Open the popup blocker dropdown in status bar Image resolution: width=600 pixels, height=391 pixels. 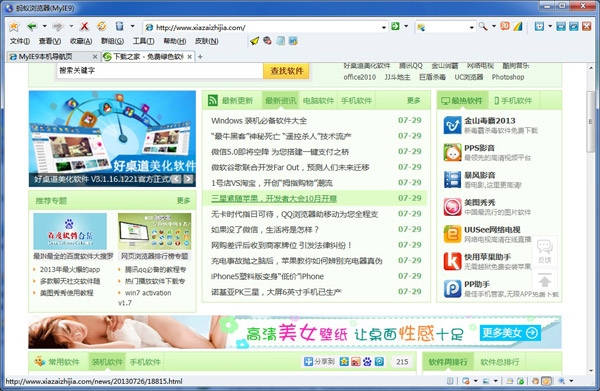[x=475, y=381]
